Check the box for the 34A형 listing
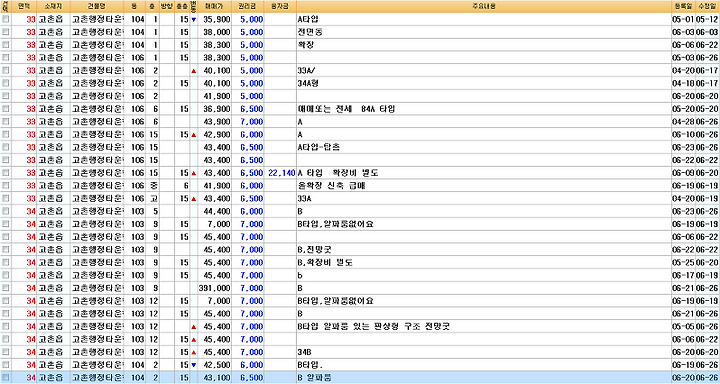720x384 pixels. pos(6,83)
